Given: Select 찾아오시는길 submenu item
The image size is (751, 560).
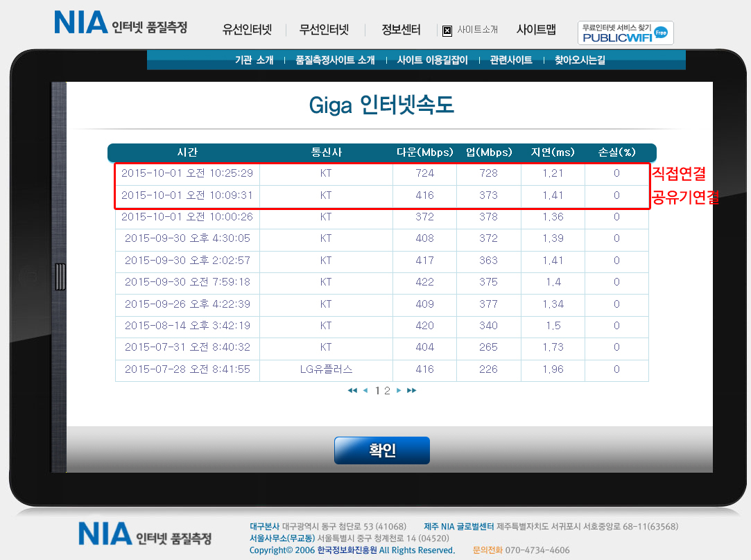Looking at the screenshot, I should 580,60.
